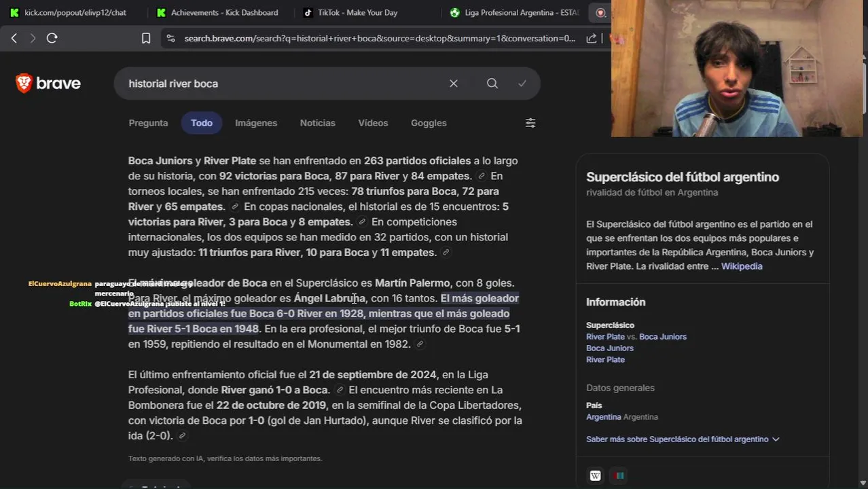The height and width of the screenshot is (489, 868).
Task: Open source link icon after '8 empates'
Action: tap(362, 222)
